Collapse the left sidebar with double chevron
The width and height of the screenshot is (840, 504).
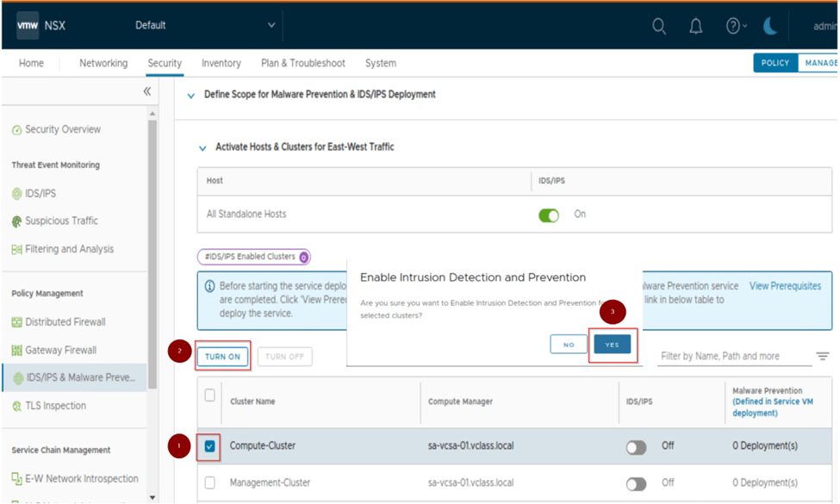147,91
